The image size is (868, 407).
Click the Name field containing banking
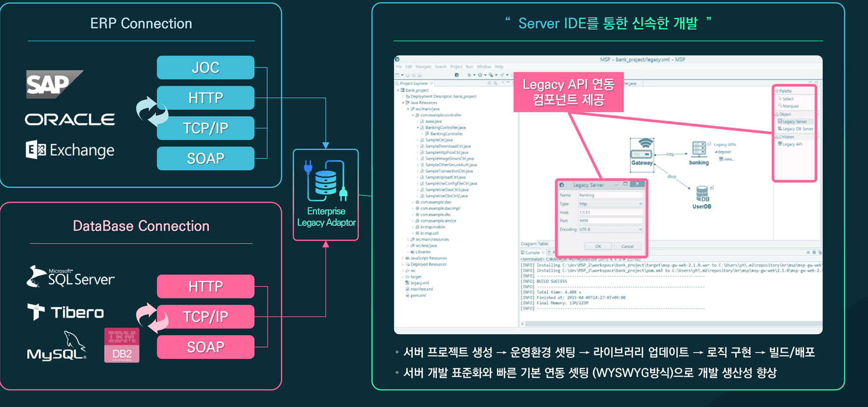[x=611, y=195]
